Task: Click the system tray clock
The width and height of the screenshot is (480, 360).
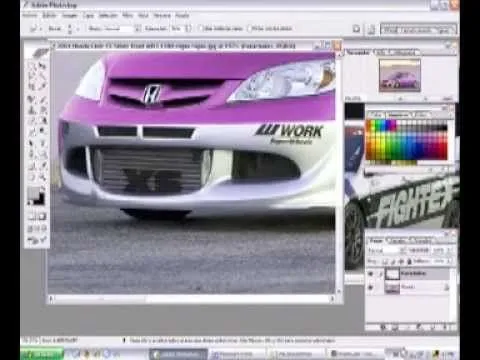Action: click(x=449, y=354)
